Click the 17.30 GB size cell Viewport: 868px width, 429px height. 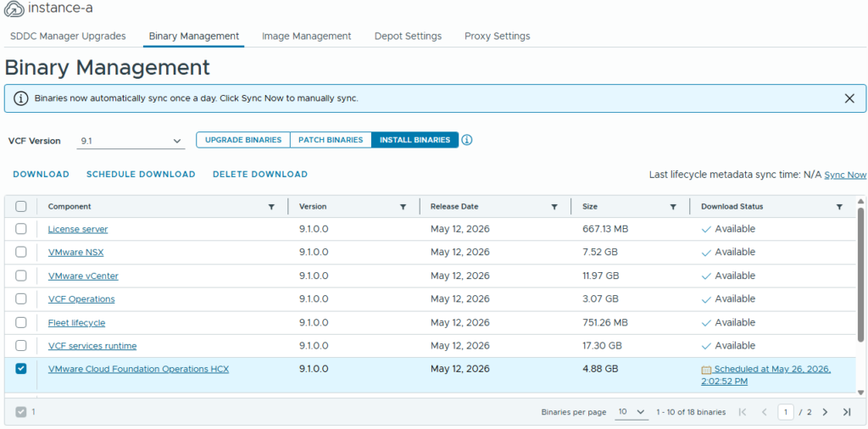tap(603, 346)
